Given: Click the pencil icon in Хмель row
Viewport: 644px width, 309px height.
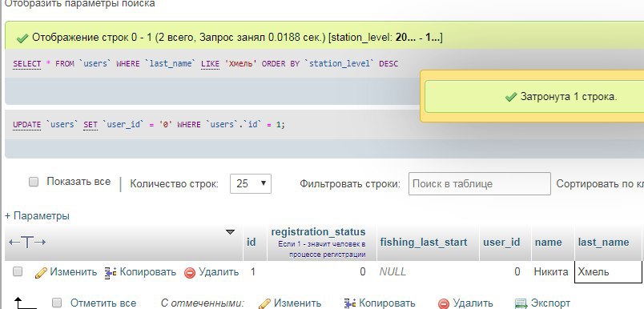Looking at the screenshot, I should (x=41, y=273).
